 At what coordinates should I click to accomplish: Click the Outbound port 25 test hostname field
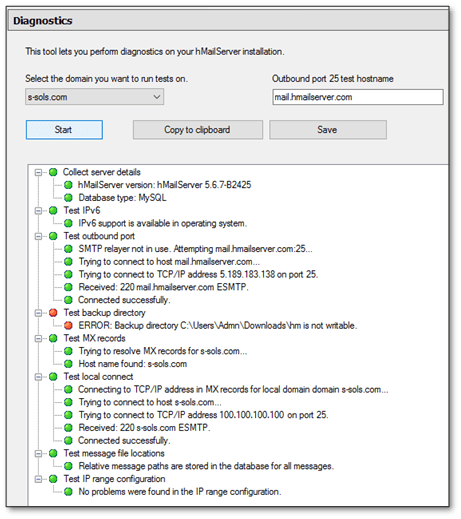tap(358, 97)
